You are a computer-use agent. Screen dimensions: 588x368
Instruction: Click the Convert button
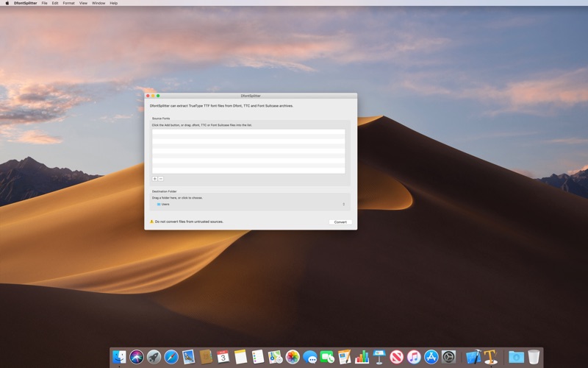pyautogui.click(x=340, y=222)
